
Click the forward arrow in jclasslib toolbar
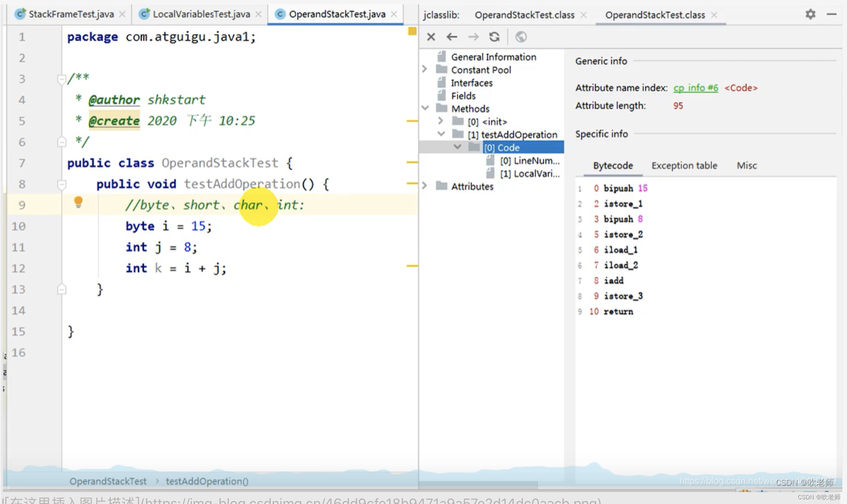pos(473,37)
